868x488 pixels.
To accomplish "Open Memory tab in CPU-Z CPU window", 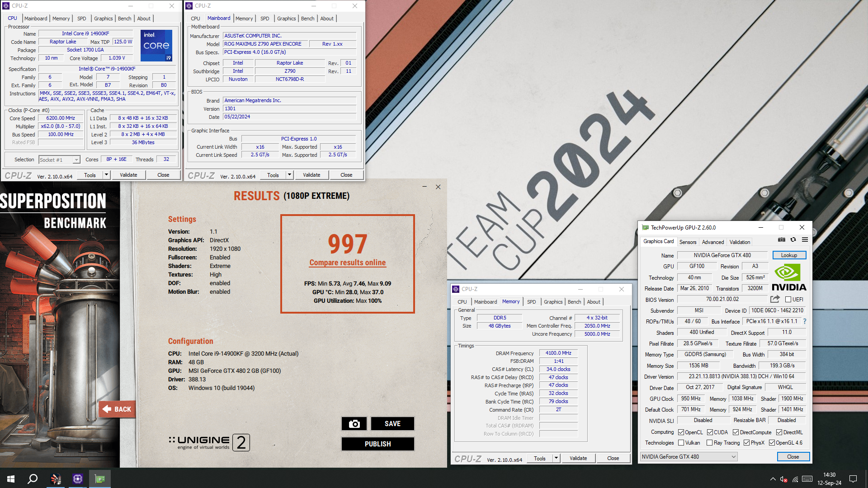I will (61, 19).
